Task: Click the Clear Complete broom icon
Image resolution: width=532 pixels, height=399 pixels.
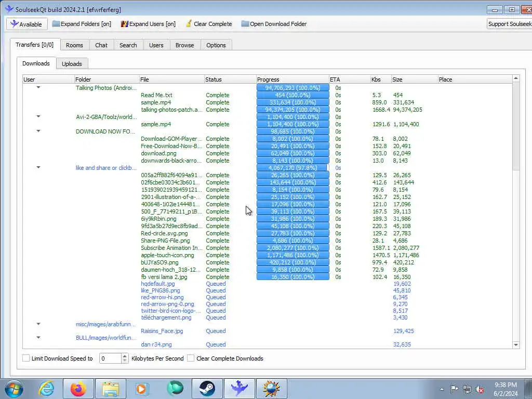Action: point(189,24)
